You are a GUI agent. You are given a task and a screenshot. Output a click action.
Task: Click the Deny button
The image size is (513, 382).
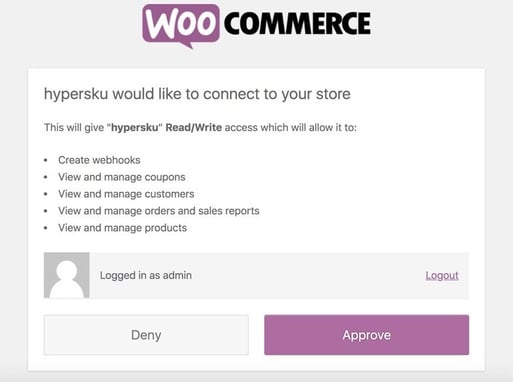coord(146,335)
